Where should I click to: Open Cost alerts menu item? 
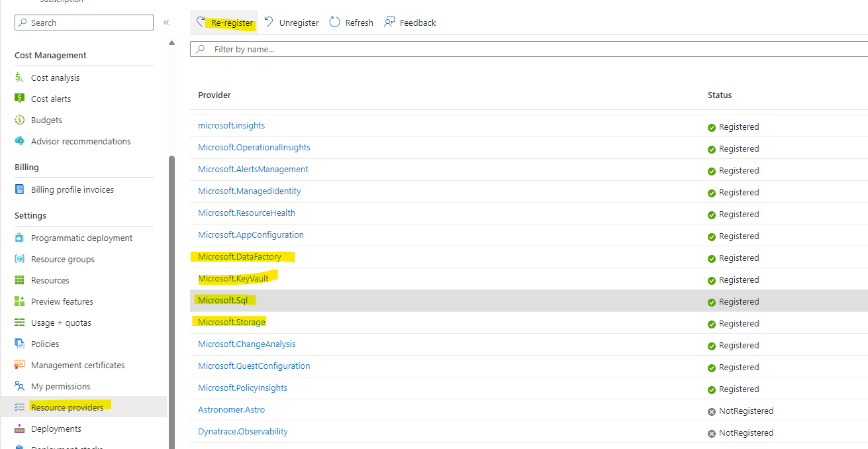coord(51,99)
